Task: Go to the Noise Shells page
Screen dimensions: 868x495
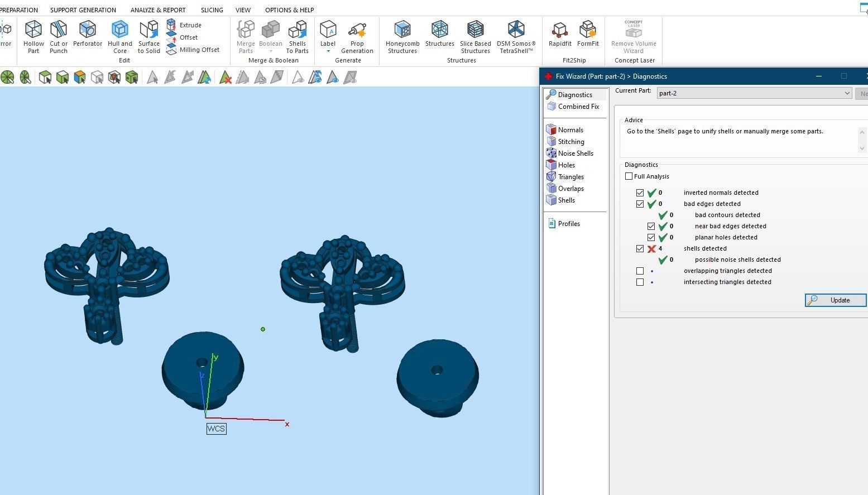Action: (576, 153)
